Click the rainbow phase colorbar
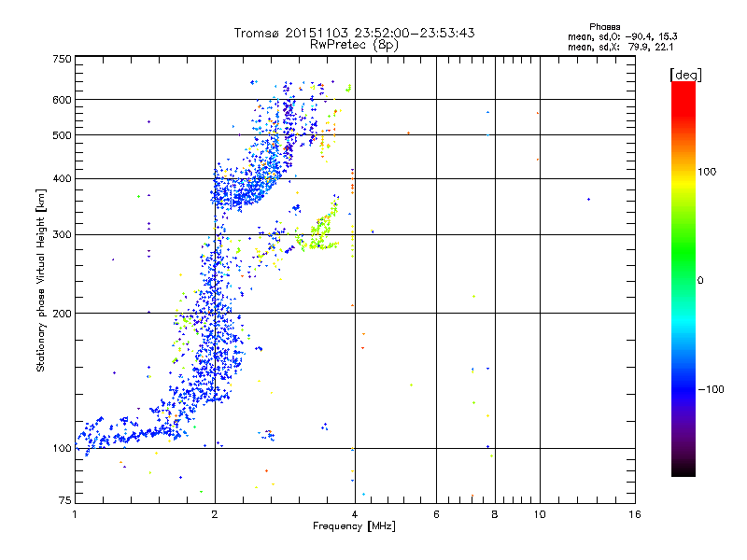The width and height of the screenshot is (747, 560). 684,278
